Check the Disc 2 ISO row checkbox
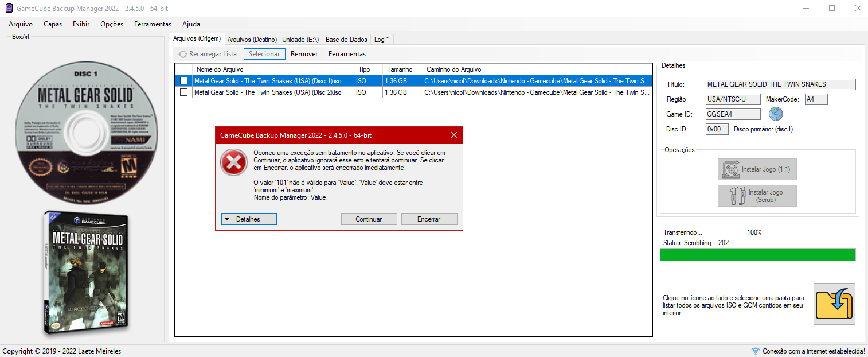868x357 pixels. click(184, 92)
